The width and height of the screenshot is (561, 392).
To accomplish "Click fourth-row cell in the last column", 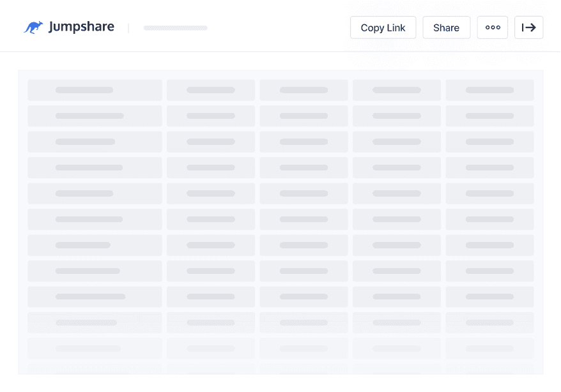I will [489, 168].
